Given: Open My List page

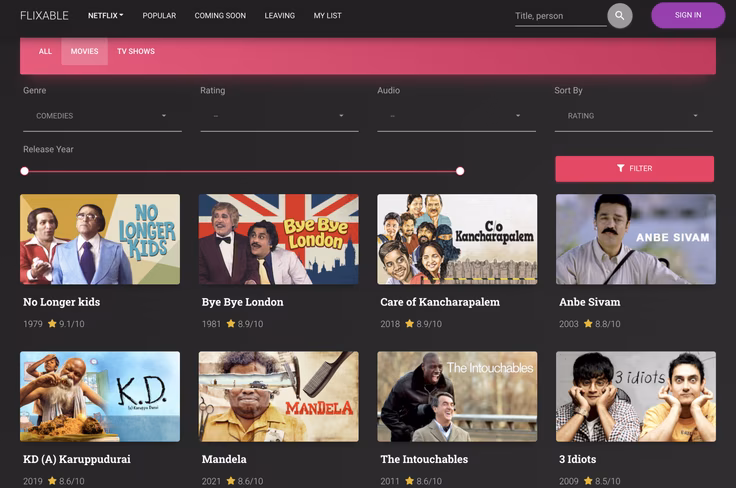Looking at the screenshot, I should (x=328, y=15).
